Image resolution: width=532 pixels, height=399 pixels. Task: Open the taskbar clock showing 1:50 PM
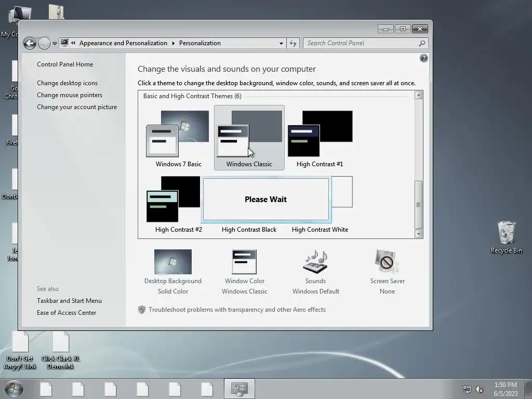(506, 389)
